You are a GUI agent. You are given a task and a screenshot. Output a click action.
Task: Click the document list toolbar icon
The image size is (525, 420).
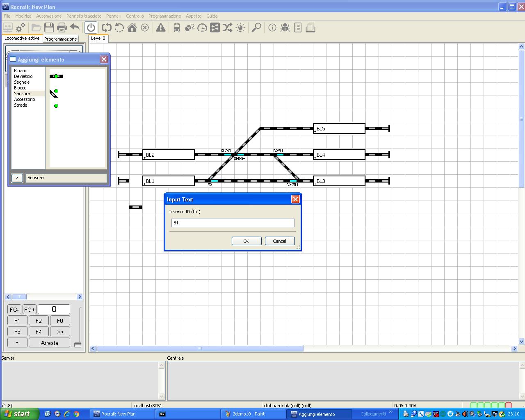point(298,27)
